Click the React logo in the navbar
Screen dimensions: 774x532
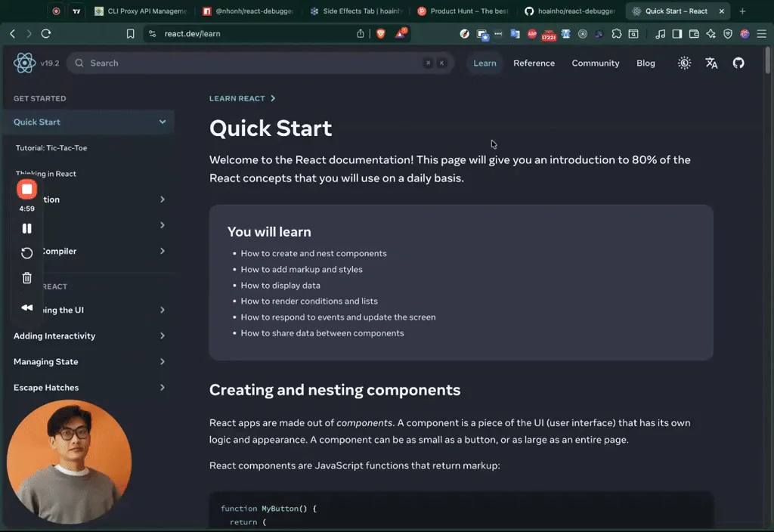point(25,63)
